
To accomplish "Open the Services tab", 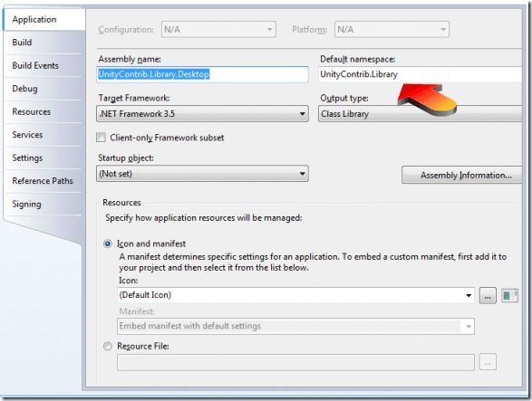I will [44, 135].
